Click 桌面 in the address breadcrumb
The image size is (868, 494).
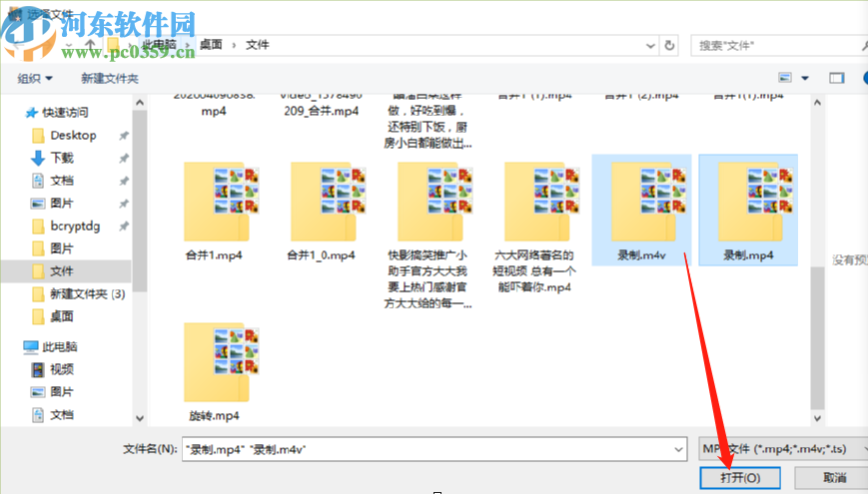tap(211, 45)
